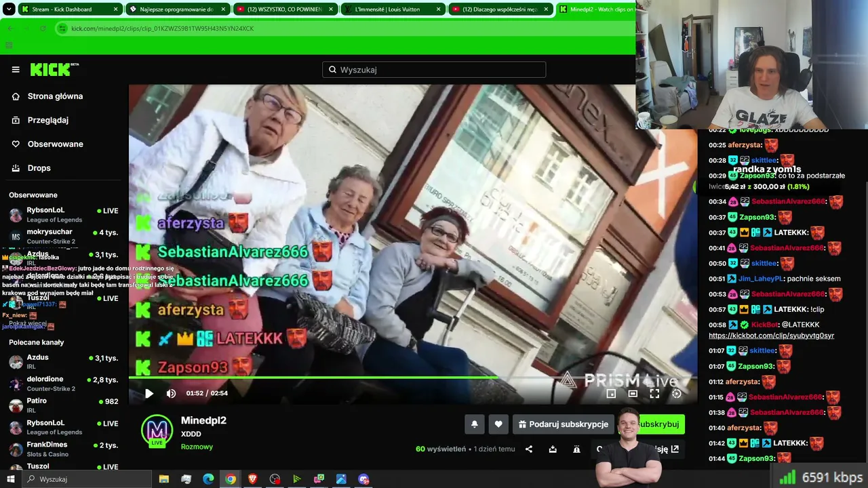This screenshot has height=488, width=868.
Task: Open Minedpl2 channel avatar
Action: pos(157,430)
